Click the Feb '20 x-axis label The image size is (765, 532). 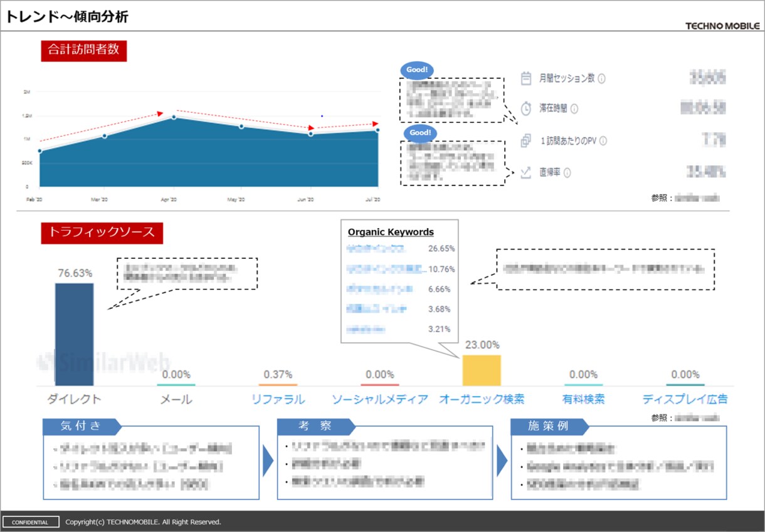point(33,200)
